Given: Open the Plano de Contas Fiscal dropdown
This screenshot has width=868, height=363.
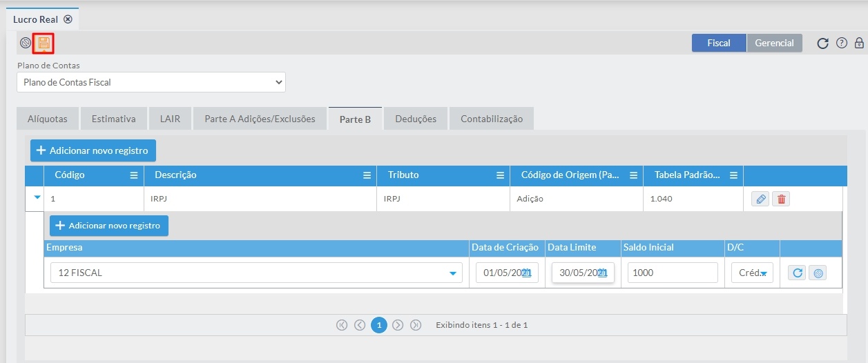Looking at the screenshot, I should pyautogui.click(x=151, y=82).
